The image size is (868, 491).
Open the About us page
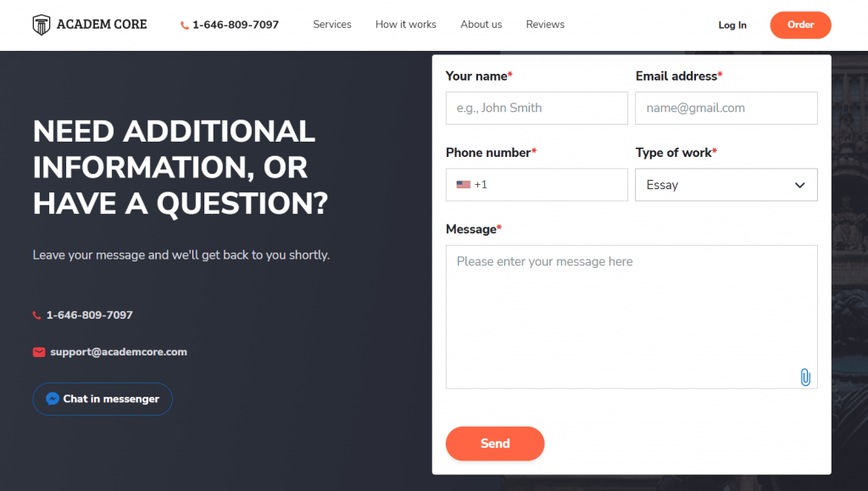pos(481,25)
